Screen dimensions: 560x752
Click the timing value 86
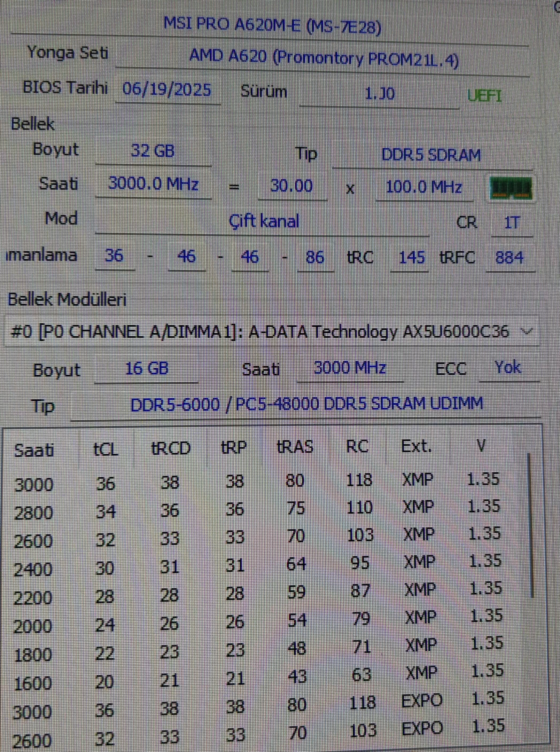point(315,257)
